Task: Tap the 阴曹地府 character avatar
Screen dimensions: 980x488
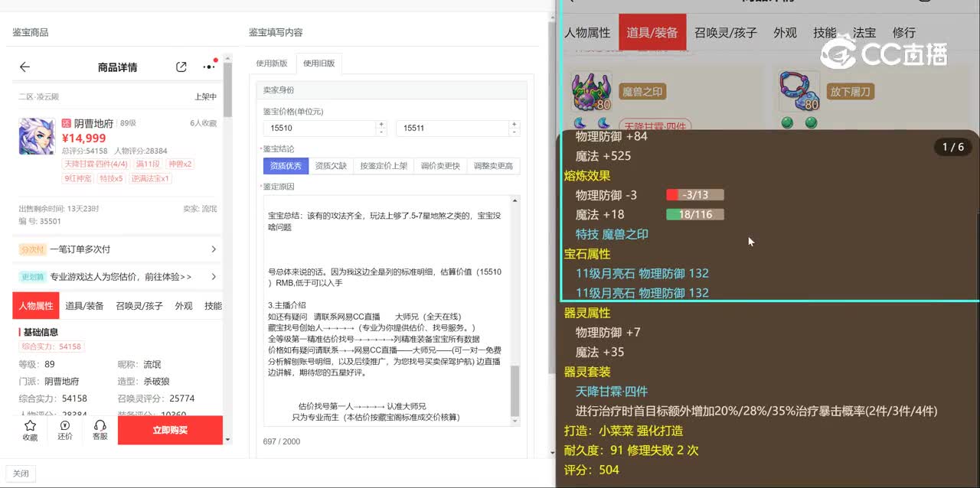Action: point(37,136)
